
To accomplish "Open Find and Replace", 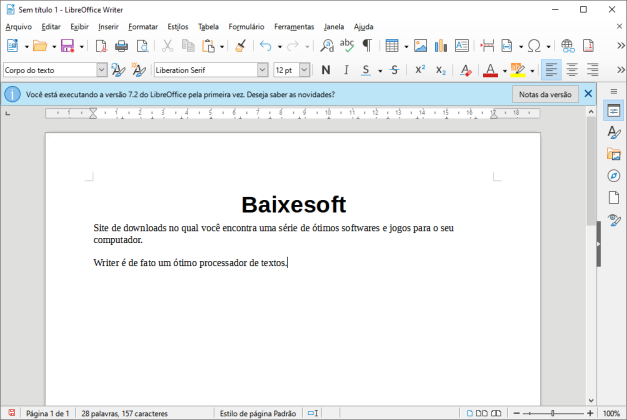I will tap(327, 46).
